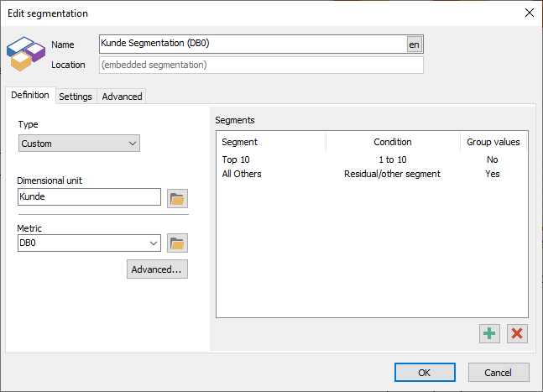Image resolution: width=543 pixels, height=392 pixels.
Task: Click the red X delete segment icon
Action: (x=517, y=333)
